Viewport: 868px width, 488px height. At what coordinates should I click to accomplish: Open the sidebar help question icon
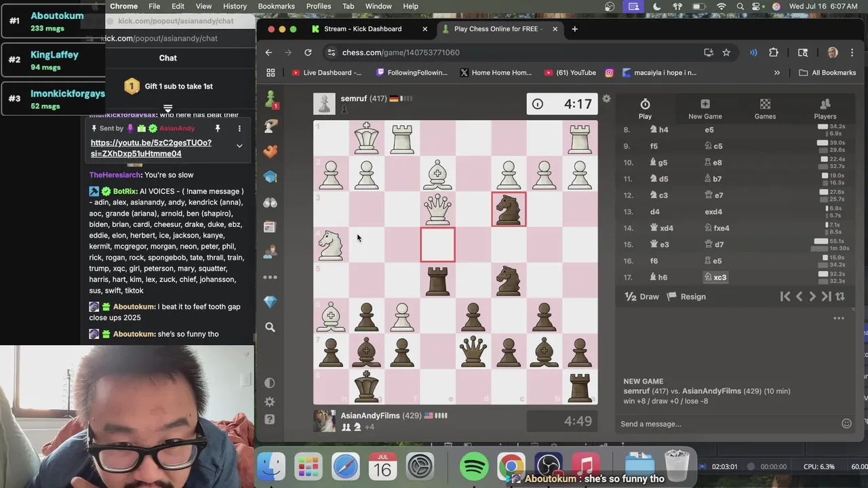(270, 420)
